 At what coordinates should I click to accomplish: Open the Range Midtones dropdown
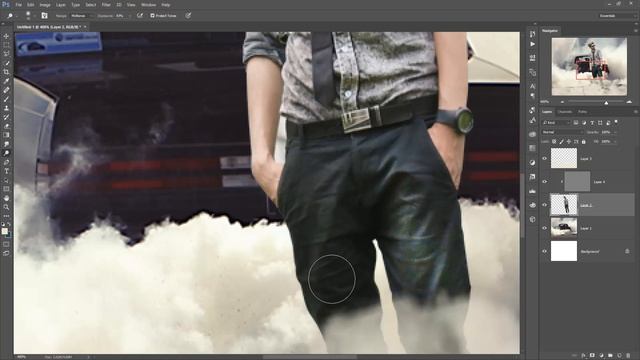point(81,16)
